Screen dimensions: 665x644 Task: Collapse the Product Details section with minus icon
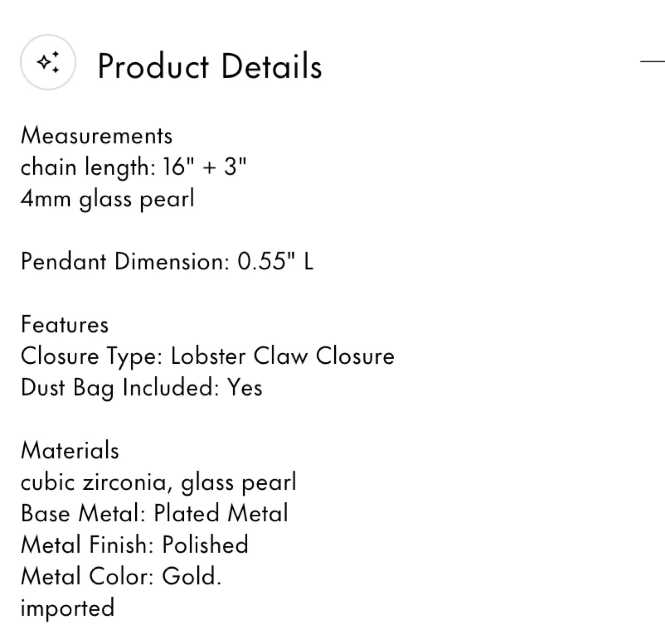coord(653,60)
